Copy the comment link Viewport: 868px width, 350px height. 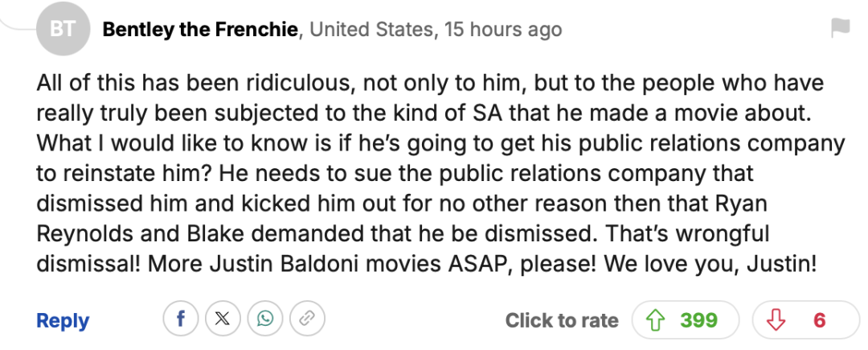click(306, 319)
